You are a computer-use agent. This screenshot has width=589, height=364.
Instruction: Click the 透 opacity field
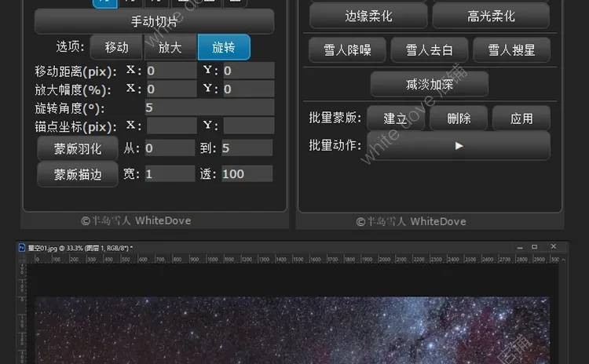[247, 173]
